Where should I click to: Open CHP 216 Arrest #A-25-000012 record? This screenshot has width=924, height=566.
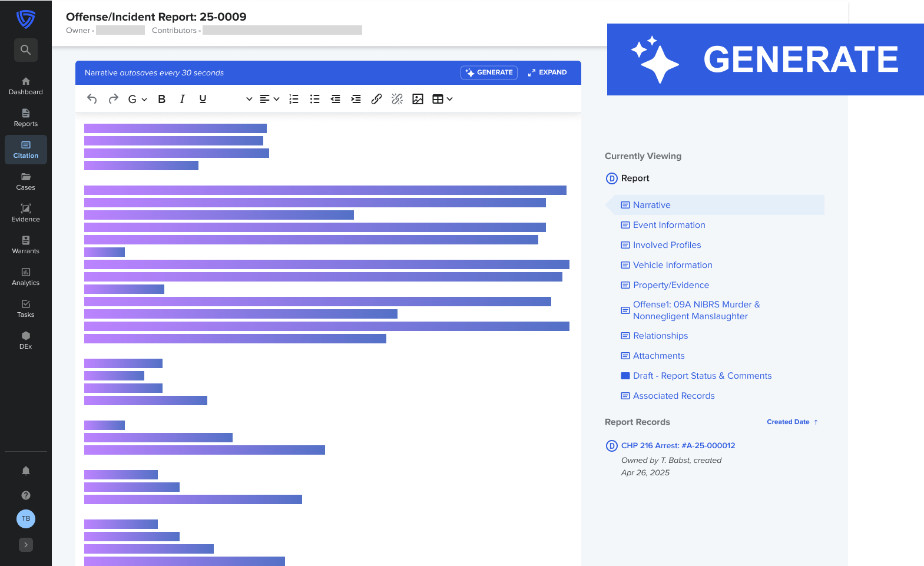(x=678, y=446)
